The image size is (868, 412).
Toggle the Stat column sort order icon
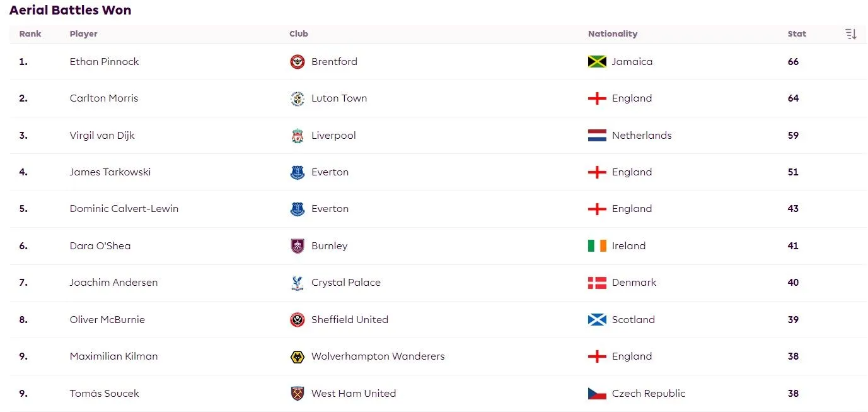click(x=851, y=34)
